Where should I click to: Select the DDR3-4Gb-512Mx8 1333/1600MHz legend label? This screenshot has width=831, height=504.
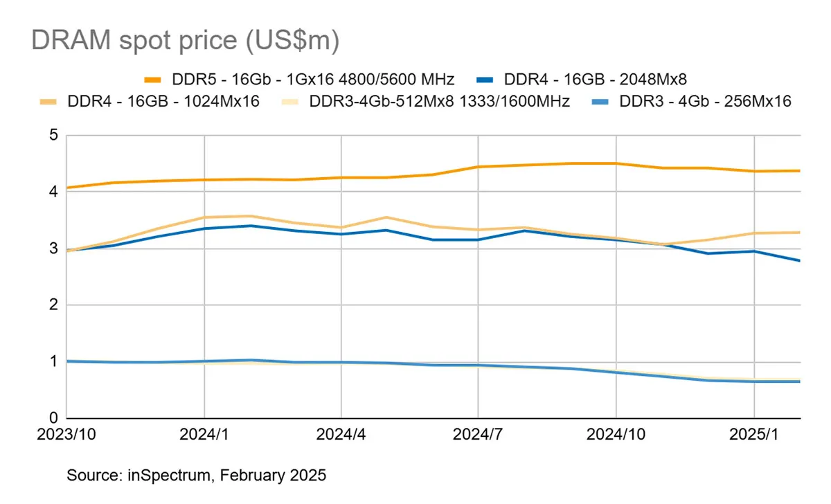click(439, 102)
